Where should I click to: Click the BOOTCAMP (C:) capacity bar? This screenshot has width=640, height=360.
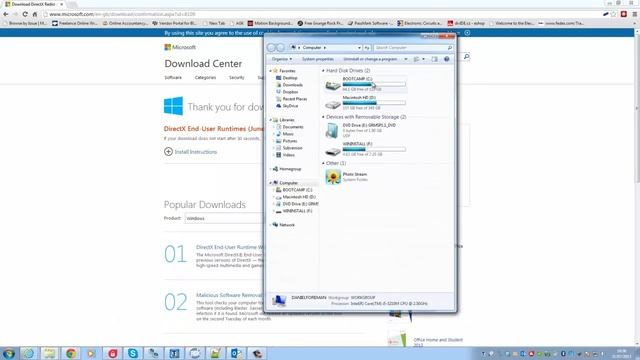374,84
